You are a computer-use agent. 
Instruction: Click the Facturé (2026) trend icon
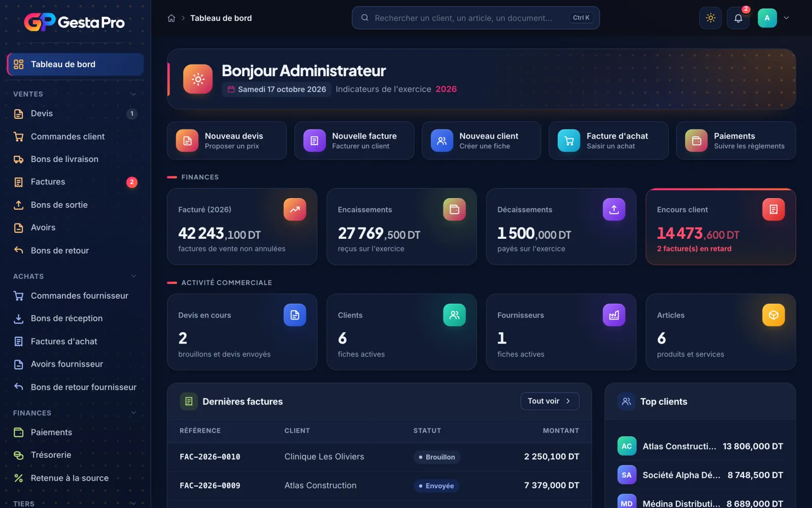[295, 209]
